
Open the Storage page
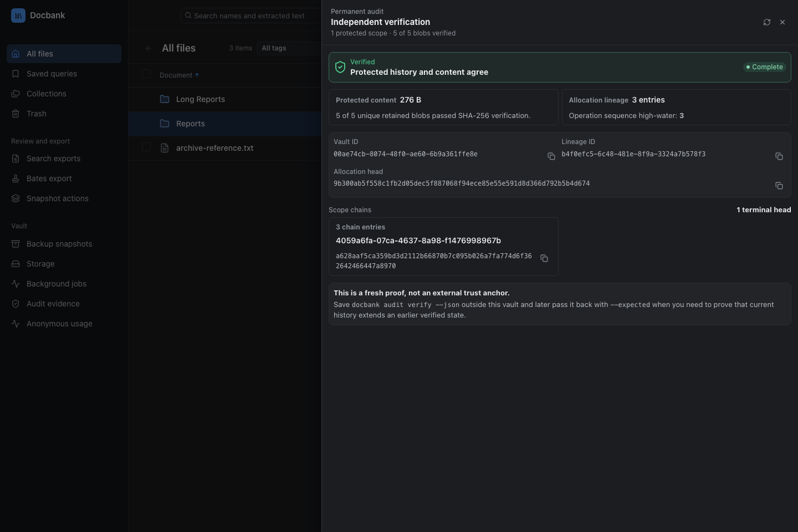(x=64, y=264)
